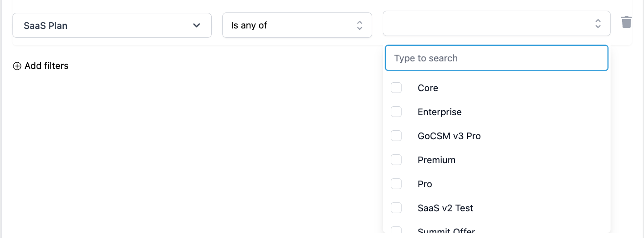Click the plus circle icon beside Add filters

pos(17,66)
